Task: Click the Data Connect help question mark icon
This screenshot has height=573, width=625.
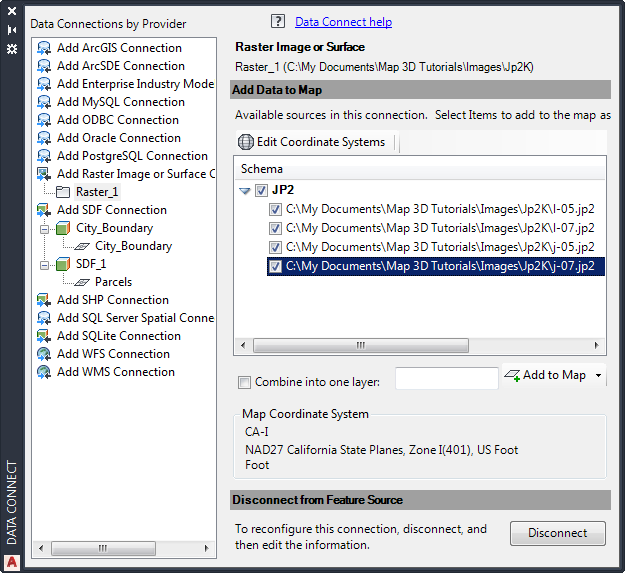Action: 278,21
